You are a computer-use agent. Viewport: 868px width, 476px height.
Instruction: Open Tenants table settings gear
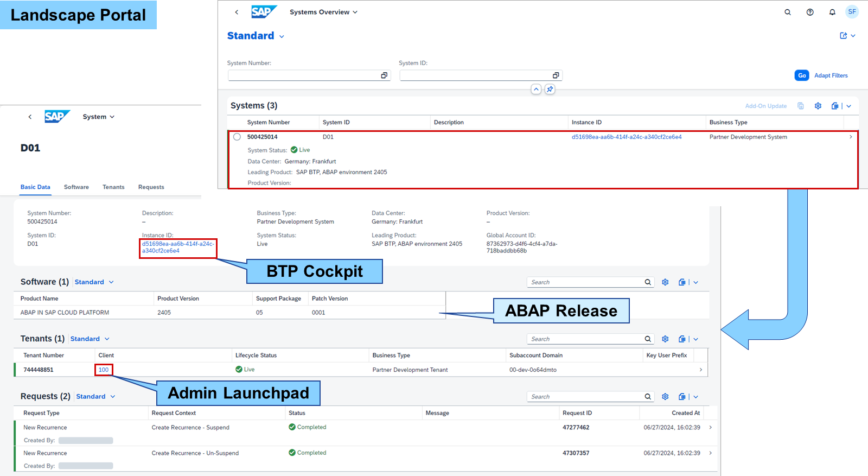[x=665, y=339]
